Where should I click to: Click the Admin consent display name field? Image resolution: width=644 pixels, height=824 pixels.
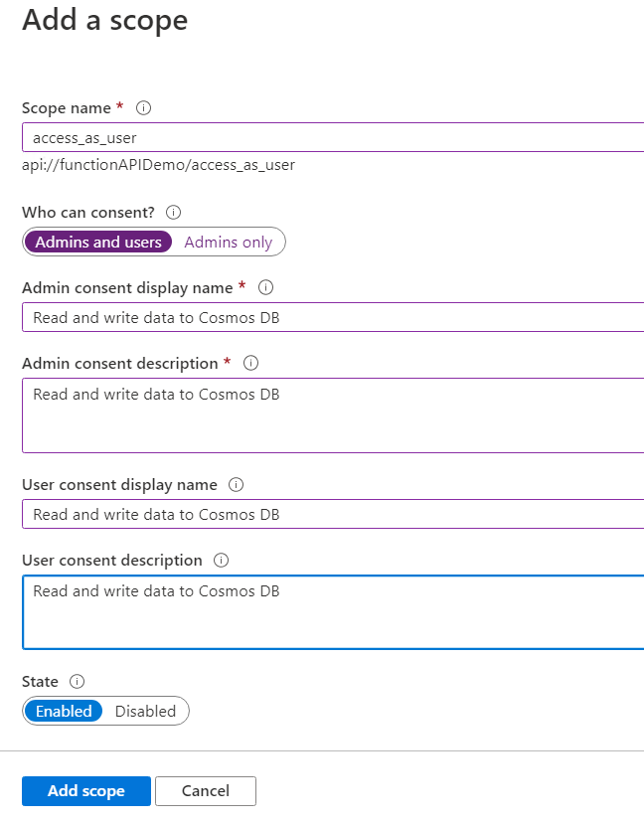click(x=333, y=317)
